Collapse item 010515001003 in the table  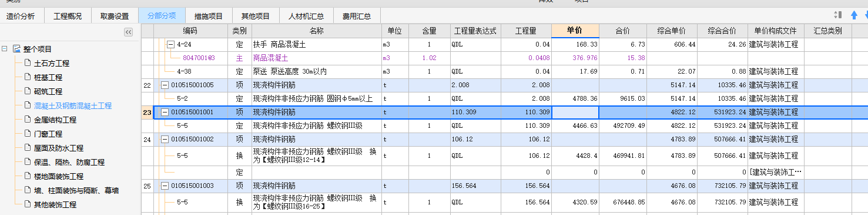(x=165, y=186)
